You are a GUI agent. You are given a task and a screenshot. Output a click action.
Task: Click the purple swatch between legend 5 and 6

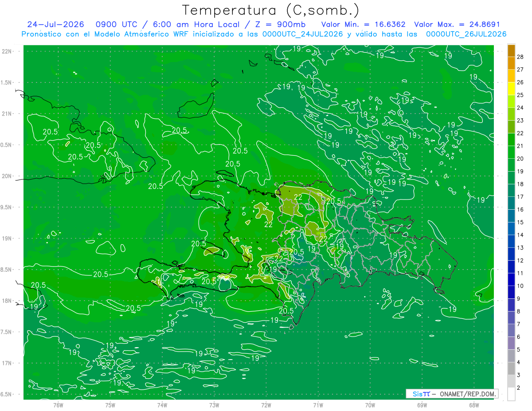511,343
